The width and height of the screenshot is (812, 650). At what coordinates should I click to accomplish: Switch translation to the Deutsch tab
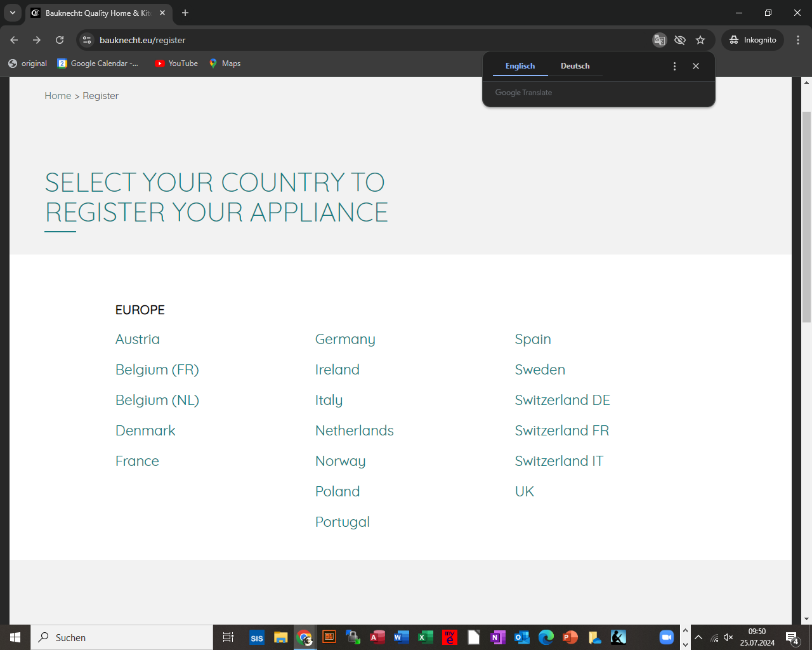(x=575, y=66)
